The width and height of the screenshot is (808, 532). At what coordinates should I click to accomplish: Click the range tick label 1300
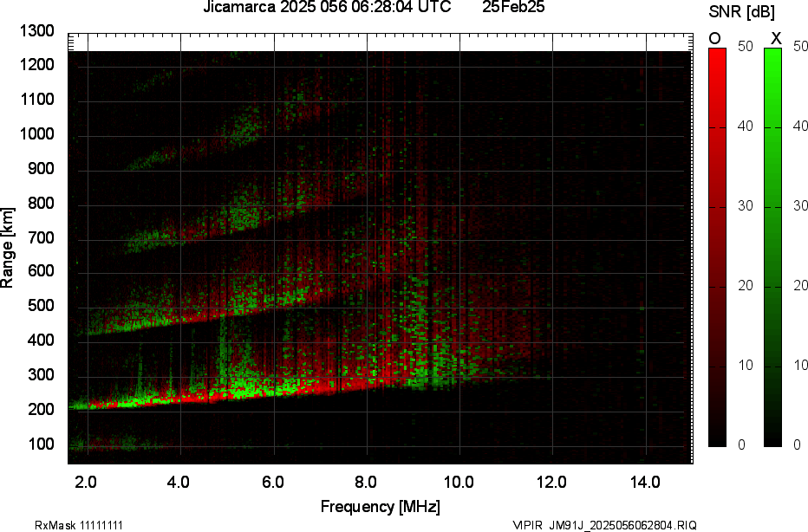(36, 31)
